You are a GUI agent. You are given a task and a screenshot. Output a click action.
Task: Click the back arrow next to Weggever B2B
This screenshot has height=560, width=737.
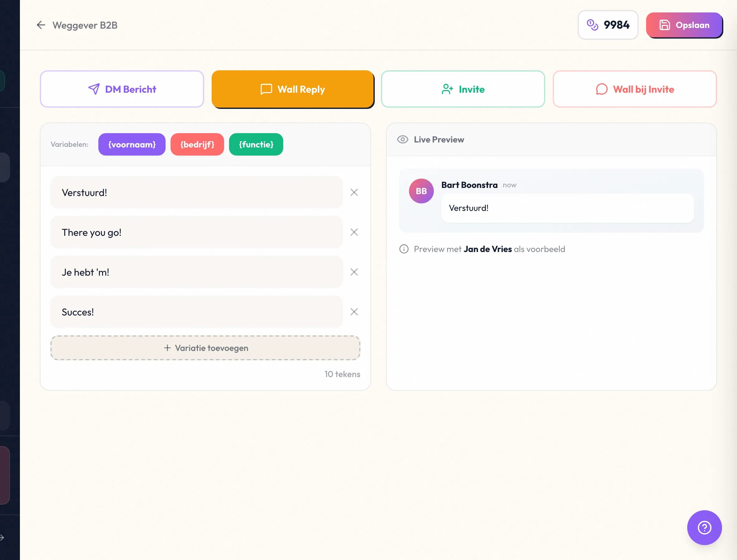click(41, 25)
